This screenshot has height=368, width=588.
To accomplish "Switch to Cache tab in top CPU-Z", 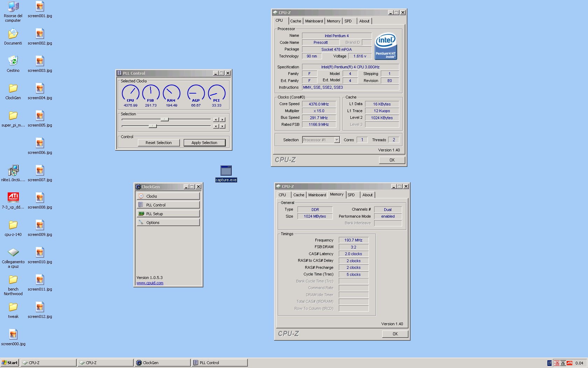I will [x=296, y=21].
